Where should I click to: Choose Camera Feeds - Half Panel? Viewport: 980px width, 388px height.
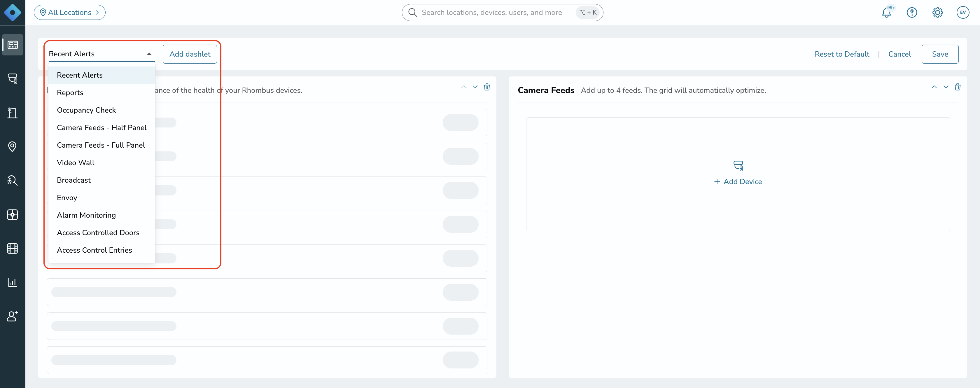coord(102,128)
